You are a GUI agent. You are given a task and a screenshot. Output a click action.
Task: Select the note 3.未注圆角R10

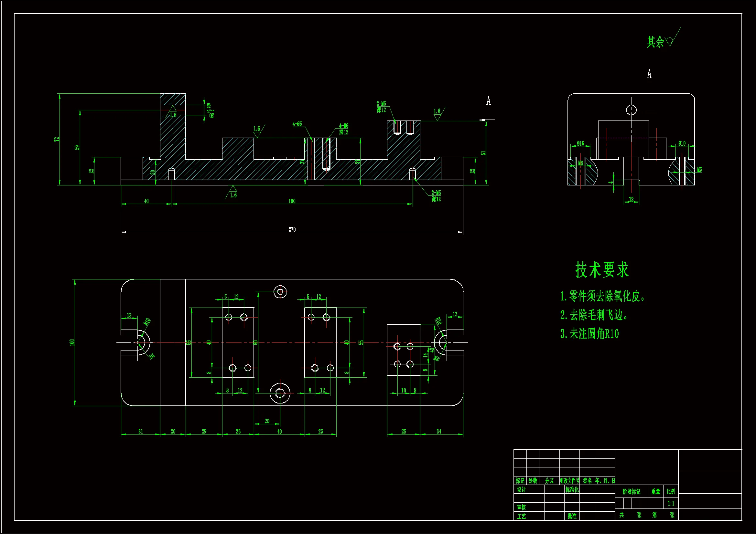589,334
